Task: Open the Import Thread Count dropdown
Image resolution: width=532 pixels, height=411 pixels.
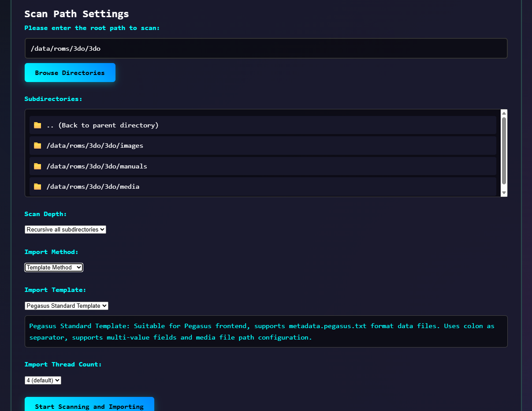Action: coord(43,380)
